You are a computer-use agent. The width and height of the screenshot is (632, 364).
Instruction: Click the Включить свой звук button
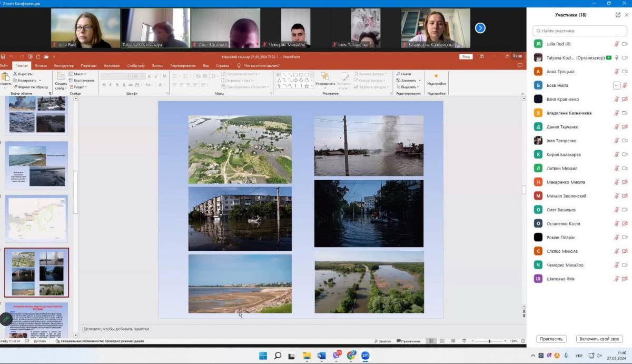[599, 339]
